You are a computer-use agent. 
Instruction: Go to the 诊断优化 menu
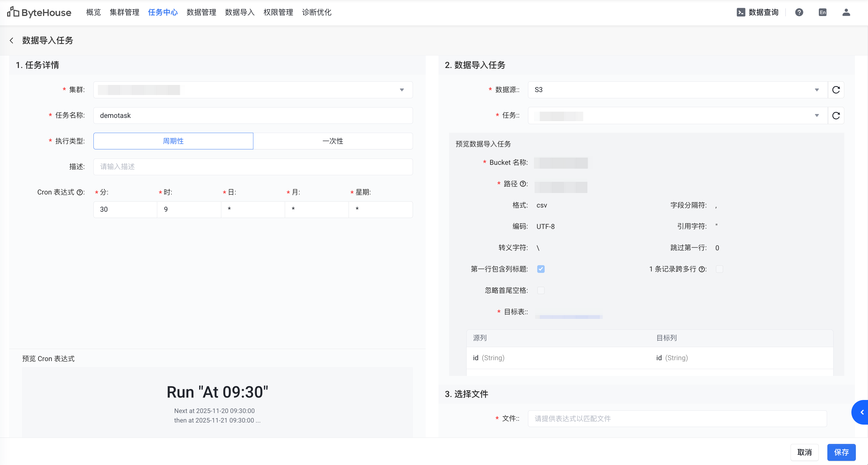pyautogui.click(x=317, y=12)
